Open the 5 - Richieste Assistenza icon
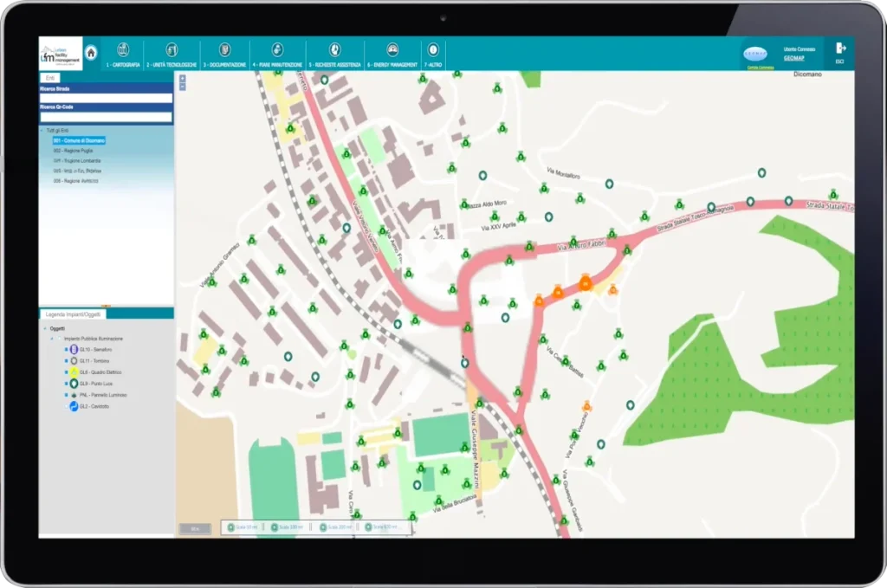This screenshot has width=887, height=588. pos(334,49)
